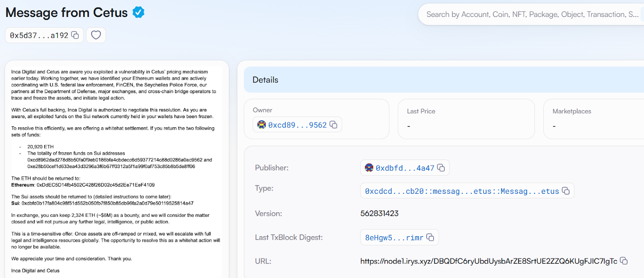
Task: Open owner address 0xcd89...9562
Action: coord(297,125)
